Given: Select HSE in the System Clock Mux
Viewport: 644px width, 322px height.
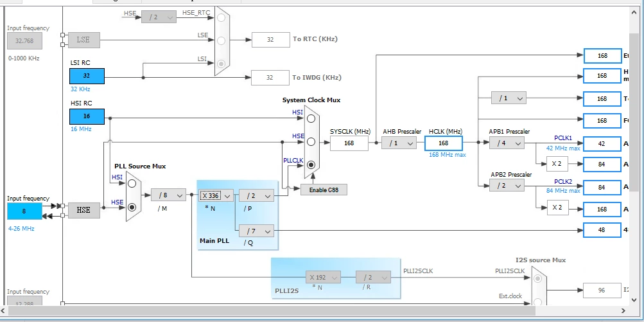Looking at the screenshot, I should (x=311, y=142).
